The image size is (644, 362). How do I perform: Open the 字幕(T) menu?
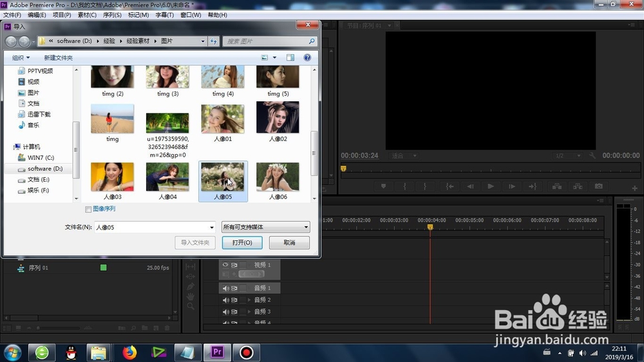[x=164, y=15]
